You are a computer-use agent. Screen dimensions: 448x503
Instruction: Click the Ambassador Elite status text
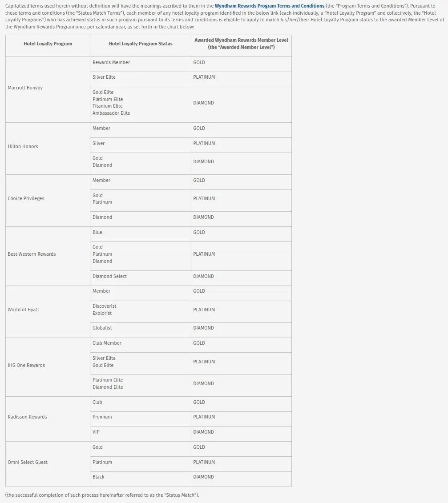click(111, 113)
